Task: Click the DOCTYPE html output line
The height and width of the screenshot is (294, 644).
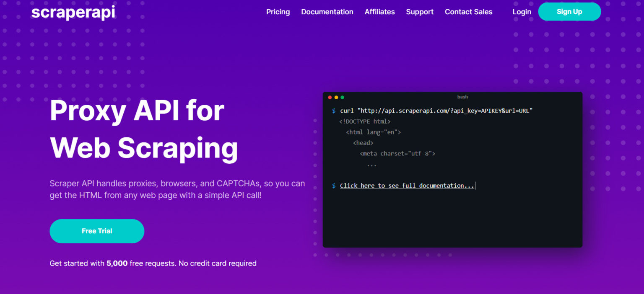Action: tap(365, 121)
